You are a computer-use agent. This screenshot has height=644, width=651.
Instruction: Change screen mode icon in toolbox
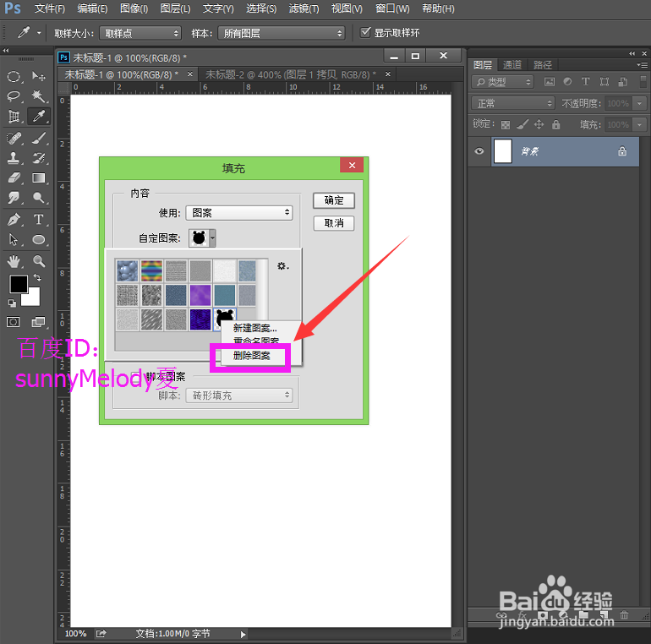[39, 322]
